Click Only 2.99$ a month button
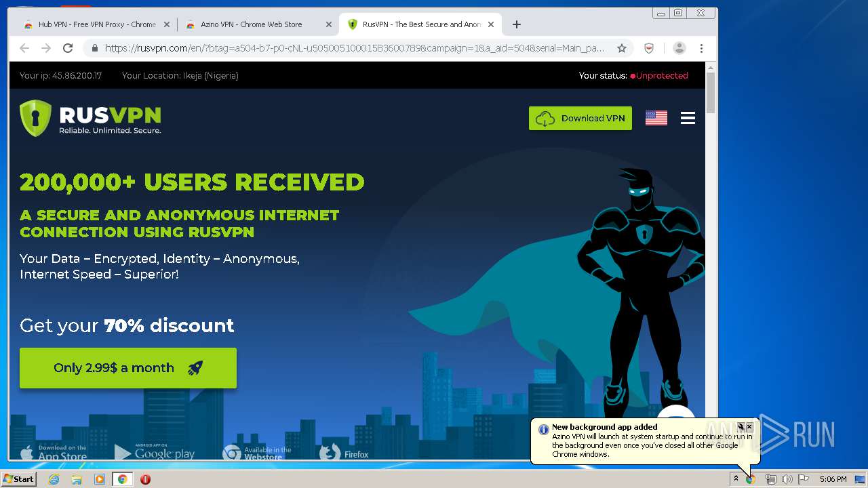Screen dimensions: 868x488 pyautogui.click(x=128, y=368)
